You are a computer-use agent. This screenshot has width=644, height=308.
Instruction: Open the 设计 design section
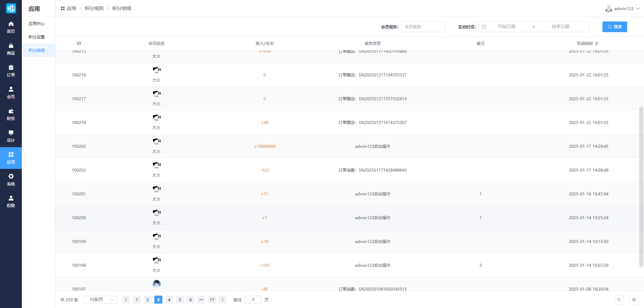(11, 136)
